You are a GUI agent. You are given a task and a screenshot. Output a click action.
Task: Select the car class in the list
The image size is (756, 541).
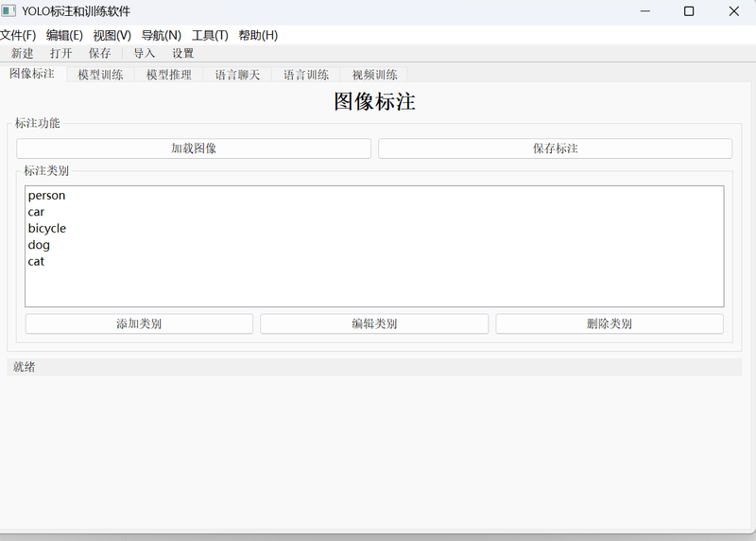(374, 212)
